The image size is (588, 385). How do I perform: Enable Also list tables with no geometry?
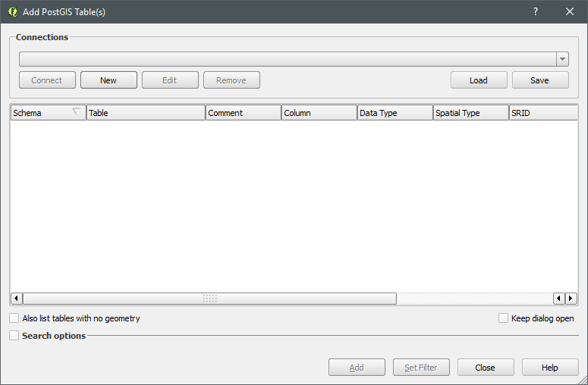(x=14, y=318)
